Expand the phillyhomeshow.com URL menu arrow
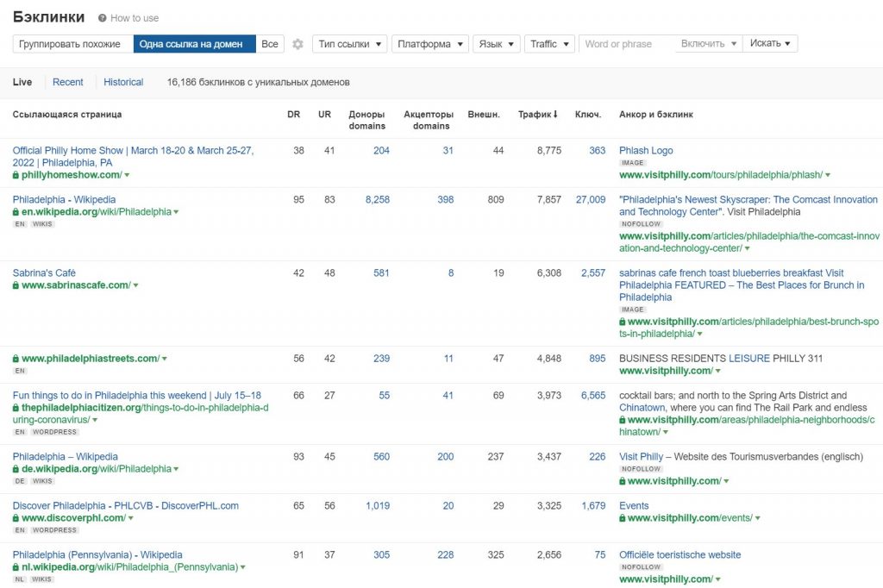The image size is (883, 588). click(128, 175)
